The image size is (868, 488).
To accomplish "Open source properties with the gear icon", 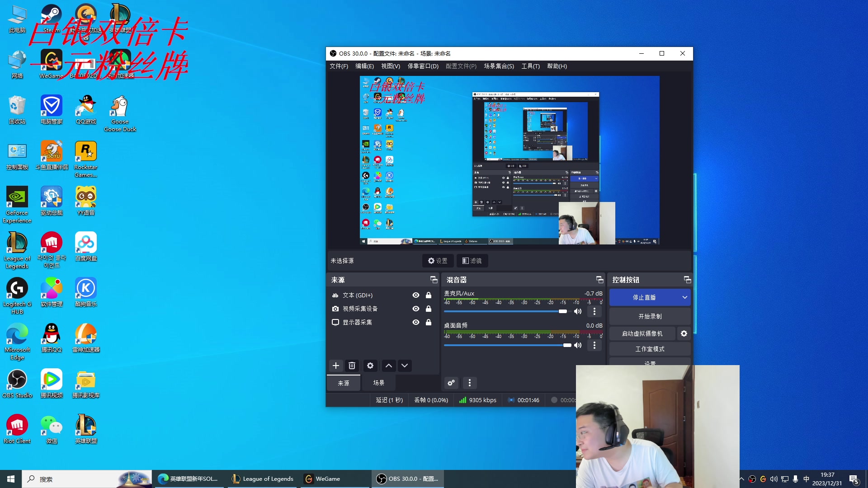I will 370,366.
